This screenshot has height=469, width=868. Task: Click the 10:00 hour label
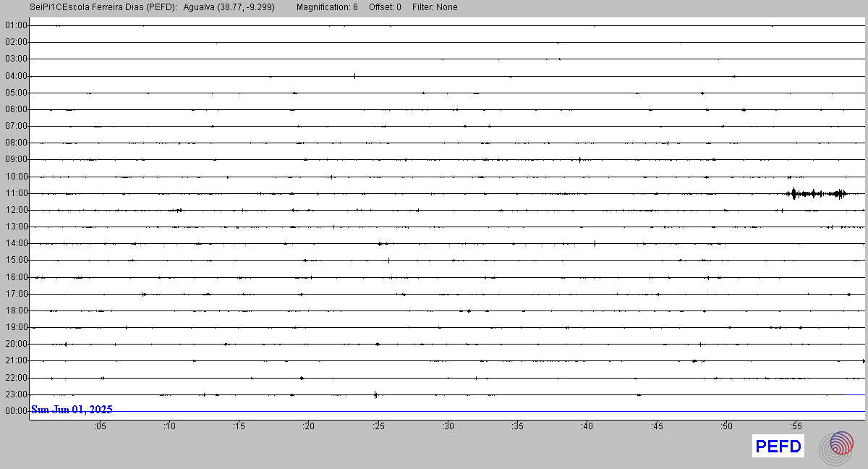(x=16, y=177)
